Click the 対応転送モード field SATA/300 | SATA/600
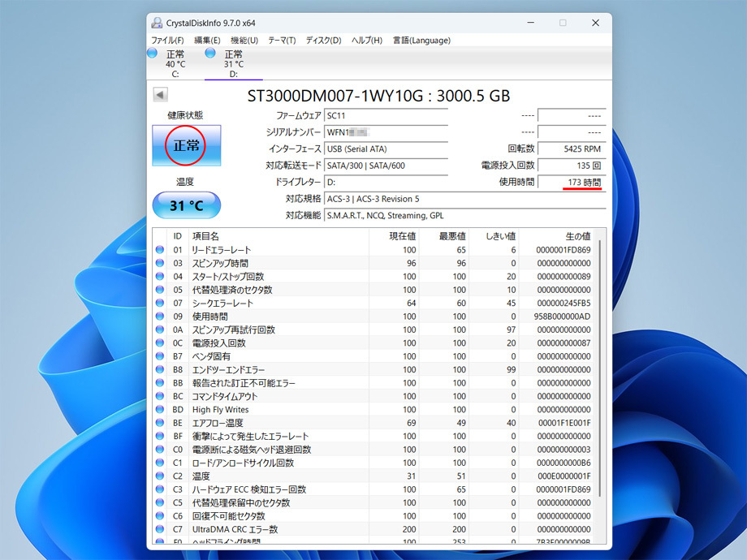The image size is (747, 560). [x=386, y=166]
